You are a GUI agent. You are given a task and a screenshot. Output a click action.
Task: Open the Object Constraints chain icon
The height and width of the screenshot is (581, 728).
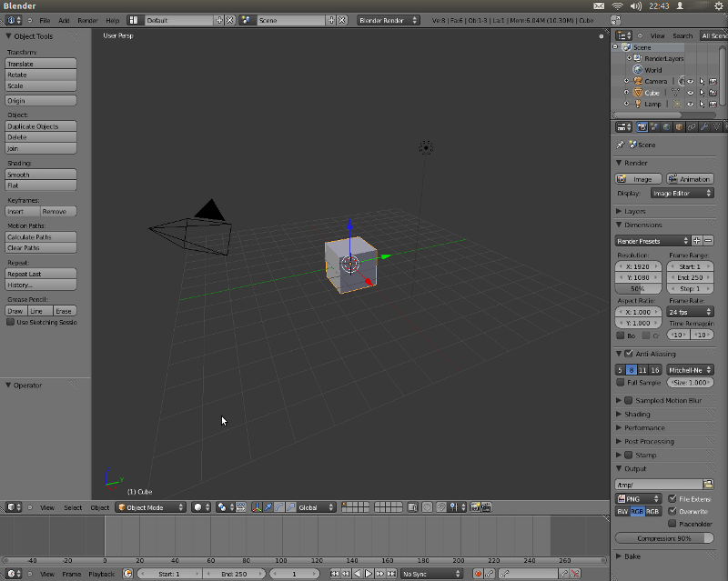point(692,126)
